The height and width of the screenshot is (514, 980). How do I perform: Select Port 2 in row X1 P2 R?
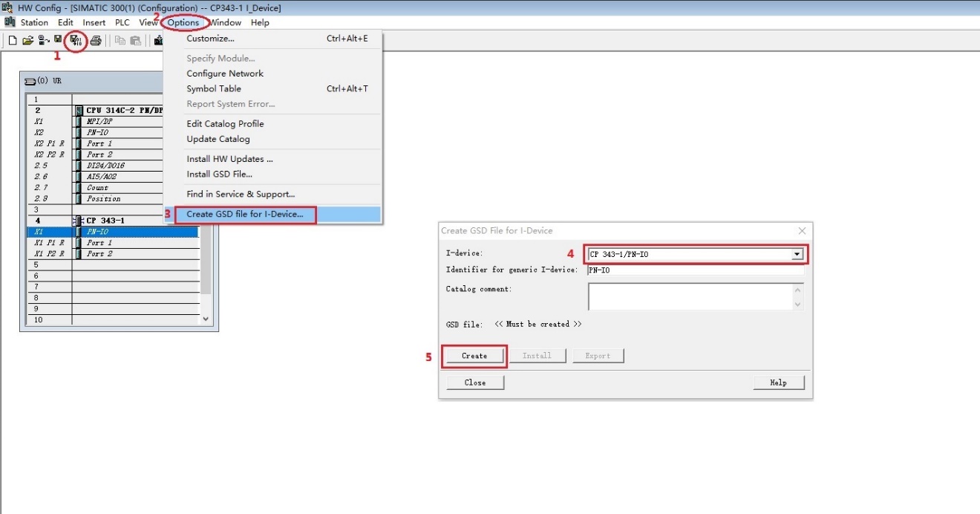coord(113,254)
